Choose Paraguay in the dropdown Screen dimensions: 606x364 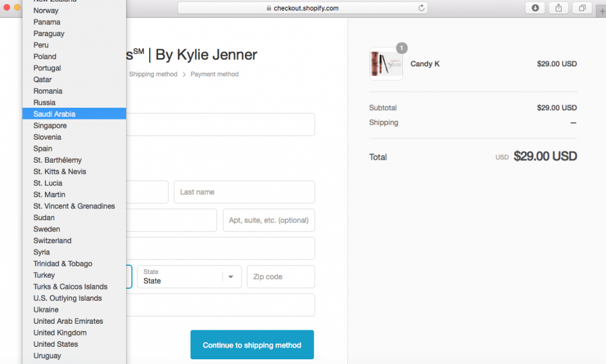coord(74,34)
